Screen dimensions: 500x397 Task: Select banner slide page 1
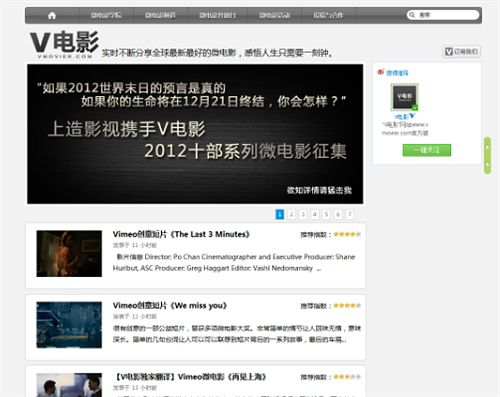coord(280,214)
